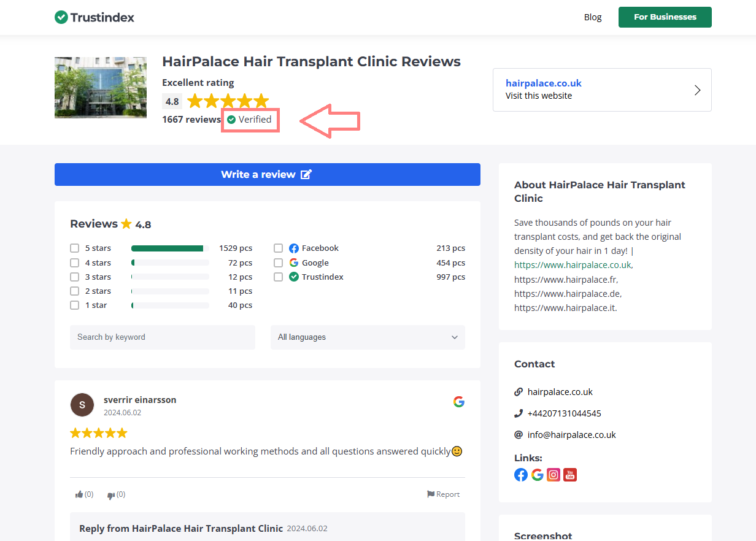Open the YouTube icon under Links
The image size is (756, 541).
[570, 475]
